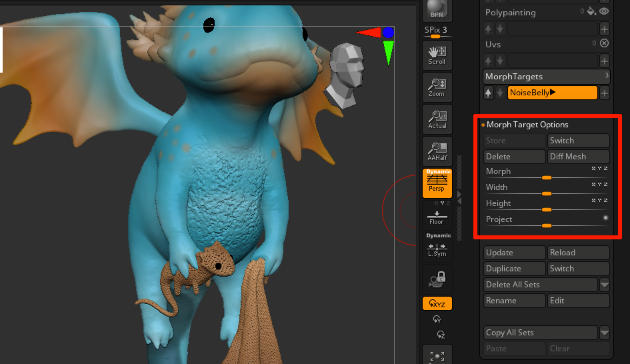Click the plus button below Polypainting

(604, 29)
